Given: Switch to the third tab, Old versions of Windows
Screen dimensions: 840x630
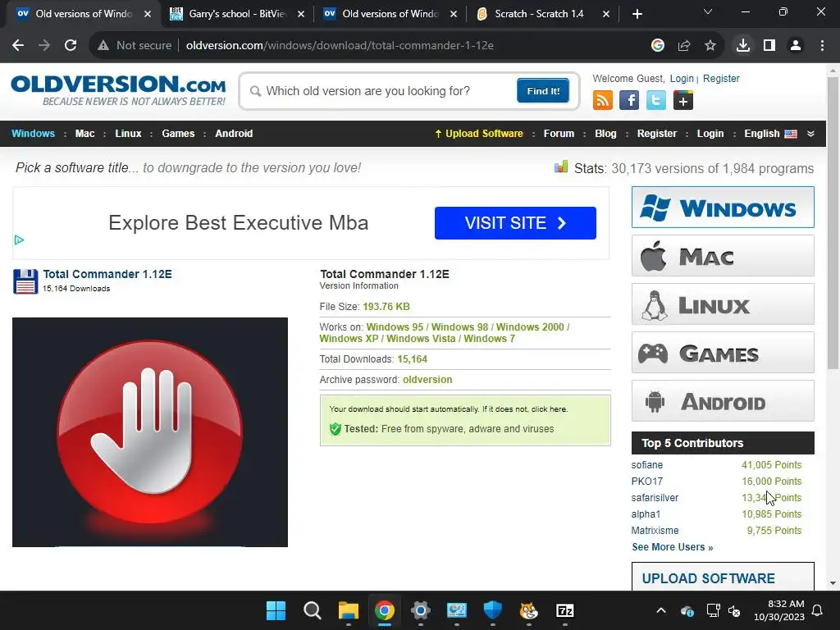Looking at the screenshot, I should pyautogui.click(x=390, y=14).
